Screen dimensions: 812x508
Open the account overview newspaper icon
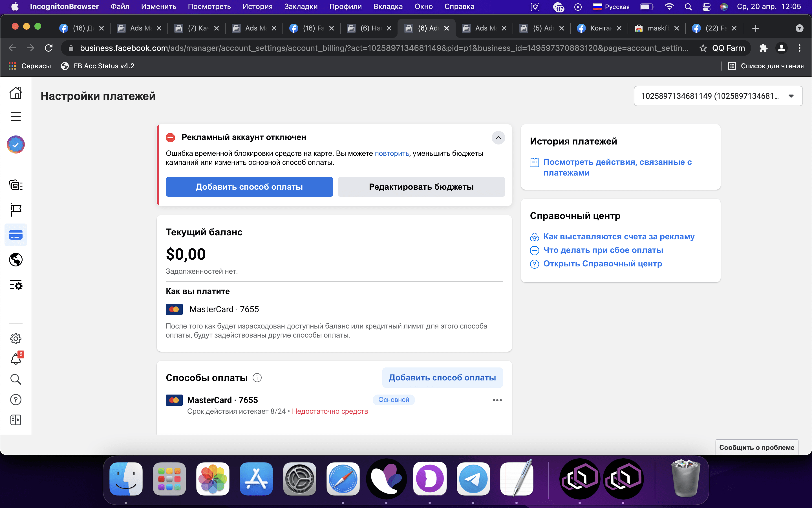(16, 185)
